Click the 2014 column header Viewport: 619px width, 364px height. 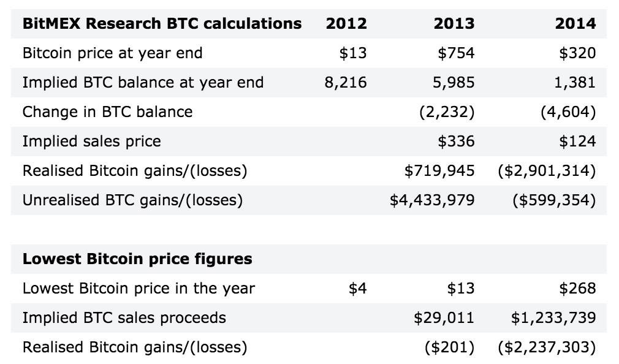coord(575,24)
